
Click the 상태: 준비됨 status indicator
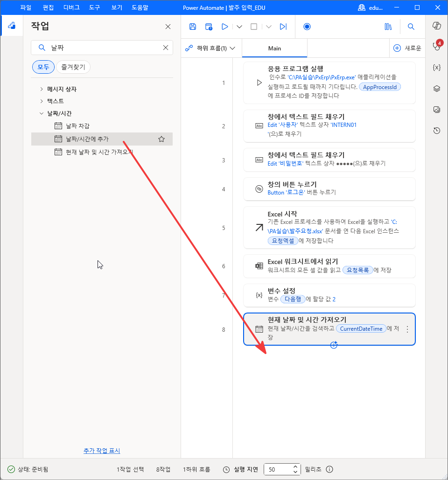pyautogui.click(x=28, y=469)
